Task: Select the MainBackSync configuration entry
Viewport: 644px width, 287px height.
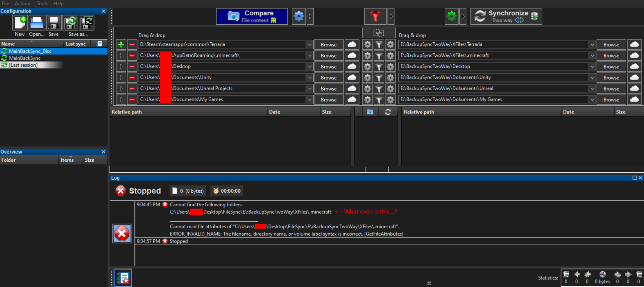Action: click(x=25, y=58)
